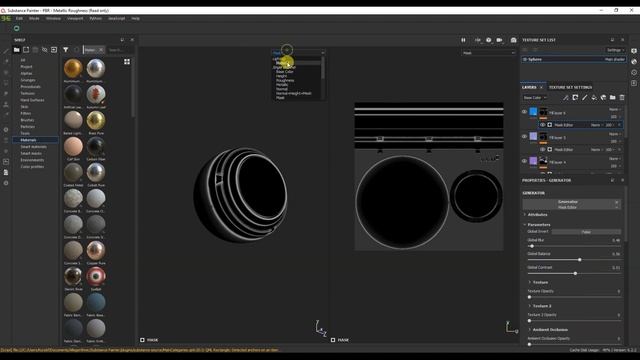Image resolution: width=640 pixels, height=360 pixels.
Task: Switch shelf to grid thumbnail view icon
Action: pyautogui.click(x=127, y=62)
